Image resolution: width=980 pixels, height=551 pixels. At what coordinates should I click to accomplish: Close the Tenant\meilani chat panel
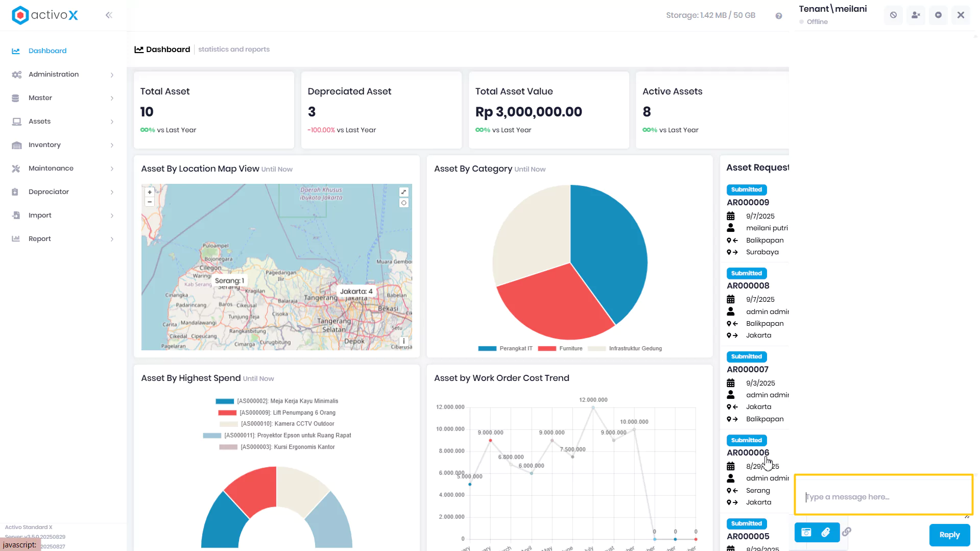[x=961, y=15]
